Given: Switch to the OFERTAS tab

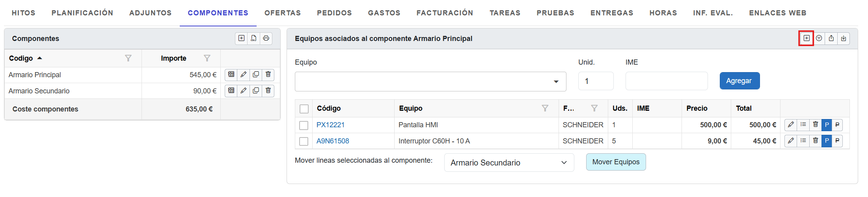Looking at the screenshot, I should 283,13.
